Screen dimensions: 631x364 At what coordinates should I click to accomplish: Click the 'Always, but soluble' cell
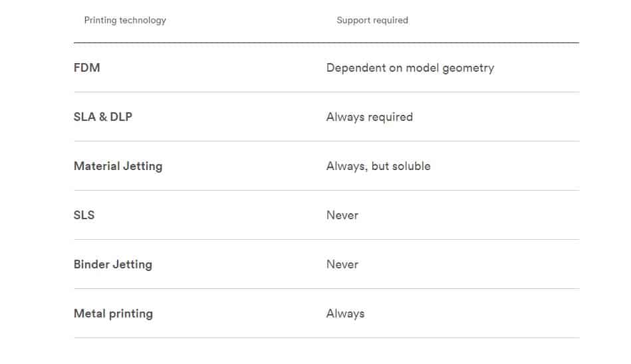point(378,166)
